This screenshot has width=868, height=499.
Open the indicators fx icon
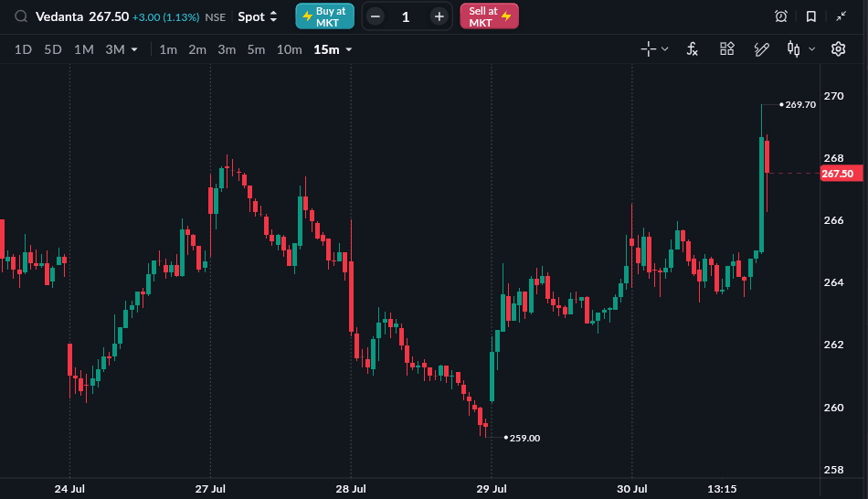pyautogui.click(x=693, y=49)
